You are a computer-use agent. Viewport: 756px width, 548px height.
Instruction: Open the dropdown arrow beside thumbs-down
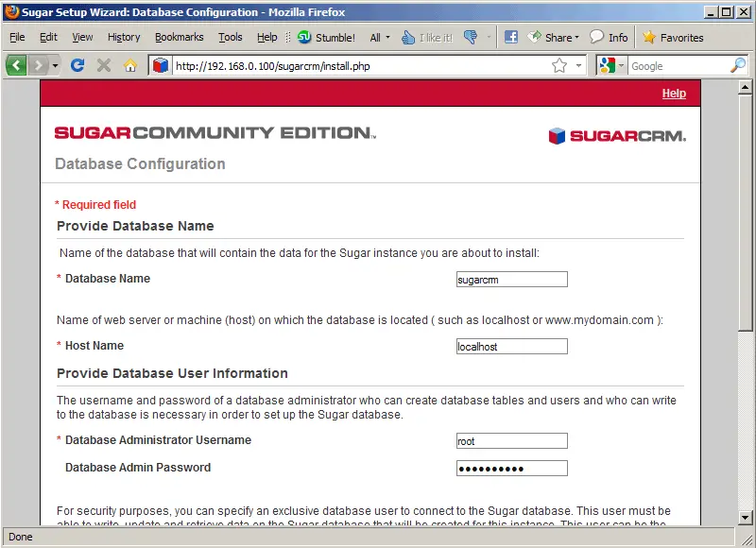coord(489,37)
